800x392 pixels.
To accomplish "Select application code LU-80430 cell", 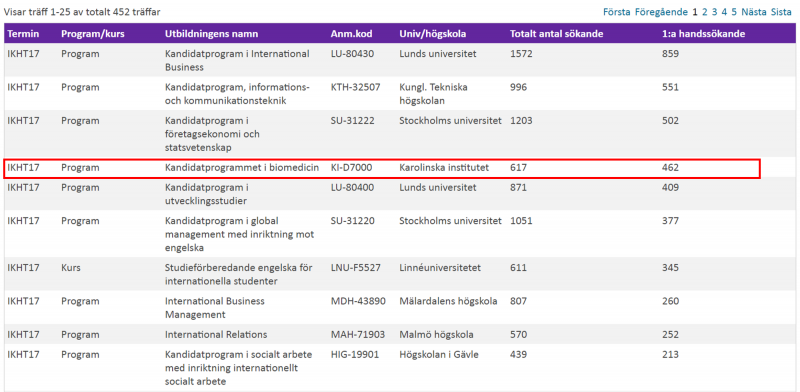I will point(352,54).
